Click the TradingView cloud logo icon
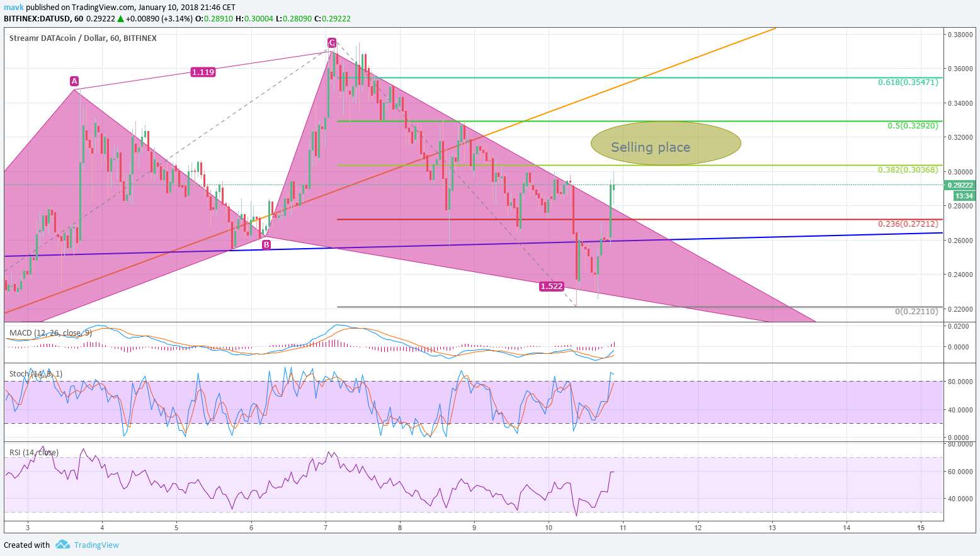Viewport: 980px width, 556px height. click(62, 545)
